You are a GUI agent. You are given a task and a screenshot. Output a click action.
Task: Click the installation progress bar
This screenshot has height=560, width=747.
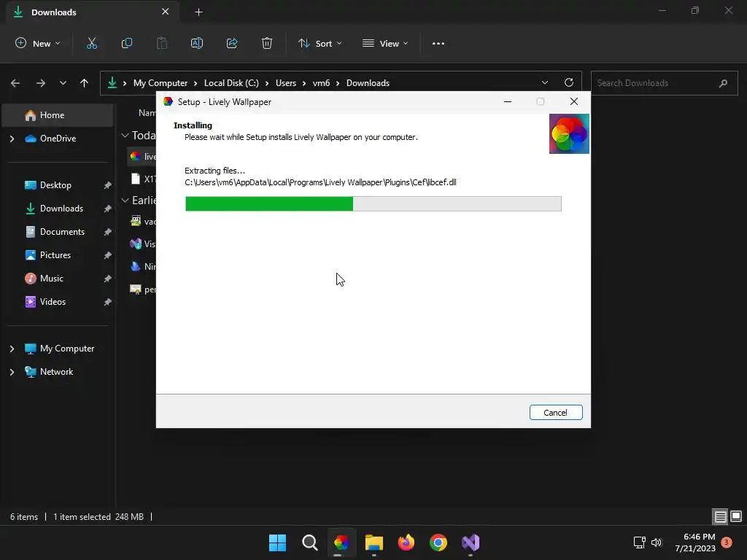click(373, 204)
